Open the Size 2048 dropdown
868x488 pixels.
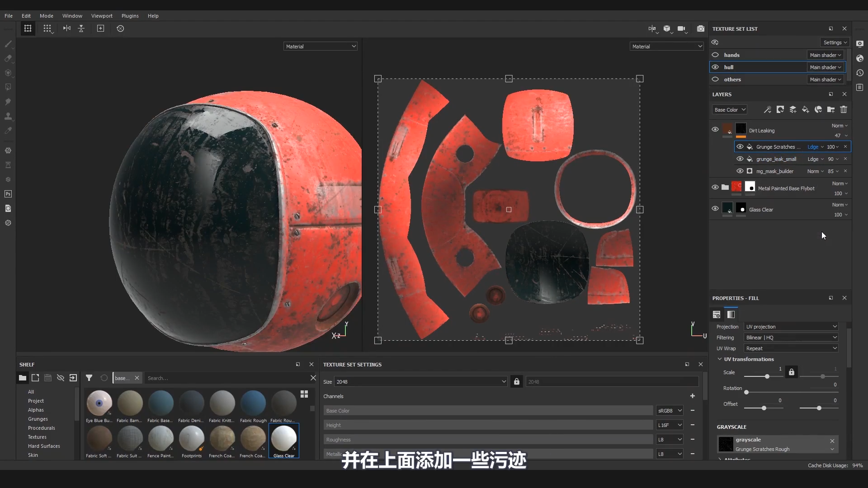pos(421,382)
